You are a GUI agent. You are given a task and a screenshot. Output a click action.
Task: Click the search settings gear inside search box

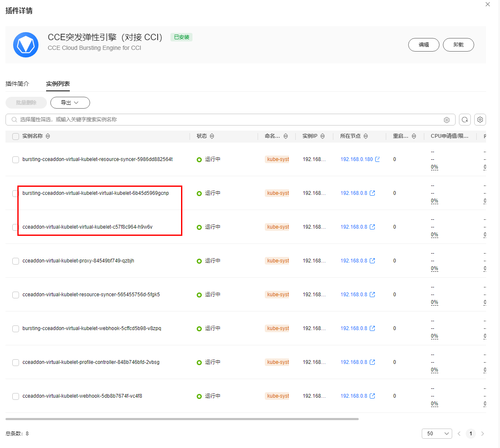tap(446, 120)
